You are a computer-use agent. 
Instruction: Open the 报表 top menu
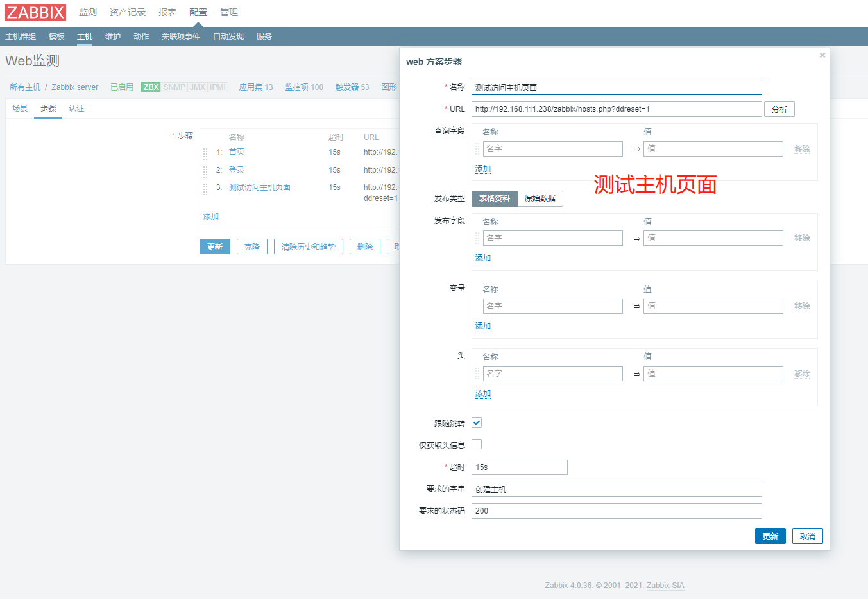tap(167, 12)
